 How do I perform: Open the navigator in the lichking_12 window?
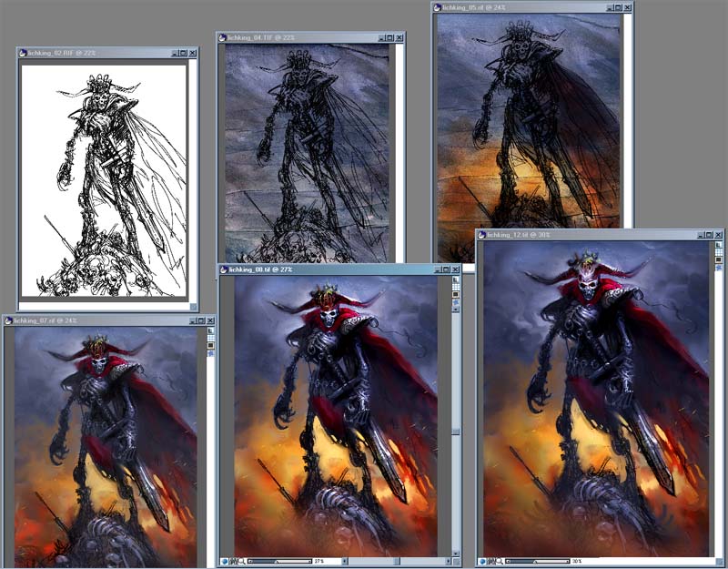tap(483, 562)
